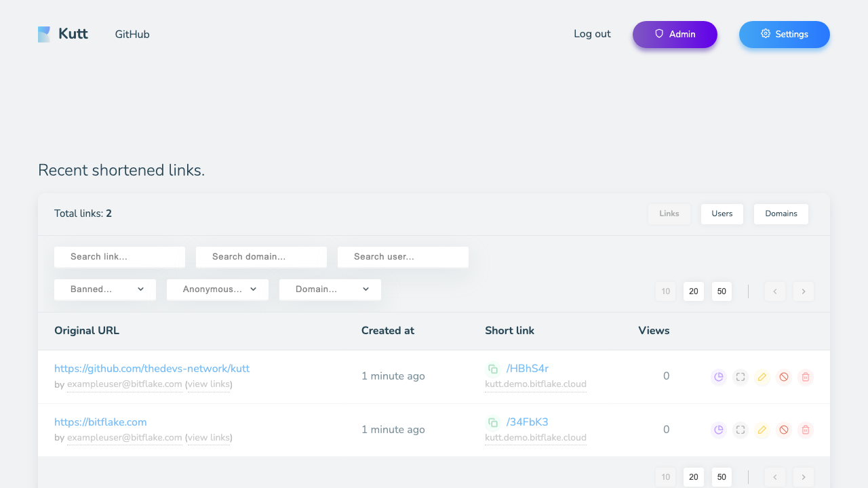Open the /34FbK3 short link
The width and height of the screenshot is (868, 488).
(528, 422)
